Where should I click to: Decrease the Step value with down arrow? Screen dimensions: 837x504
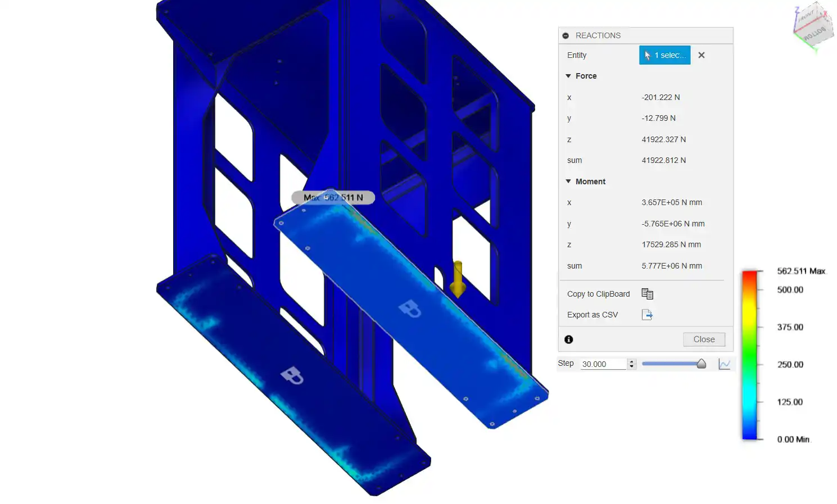pyautogui.click(x=632, y=367)
